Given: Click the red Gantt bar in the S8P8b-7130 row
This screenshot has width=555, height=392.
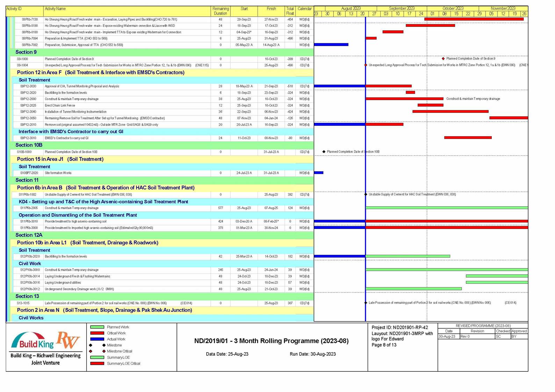Looking at the screenshot, I should (x=474, y=19).
